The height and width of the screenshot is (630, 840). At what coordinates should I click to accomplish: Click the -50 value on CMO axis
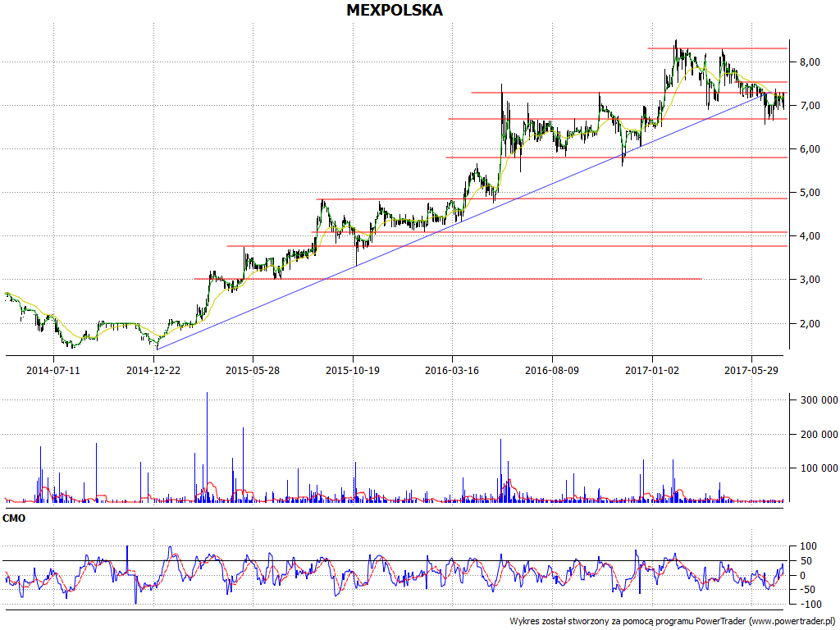(x=809, y=590)
